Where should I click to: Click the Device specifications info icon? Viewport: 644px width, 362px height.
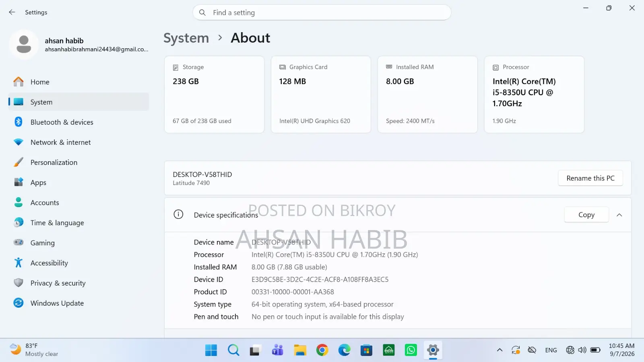point(178,214)
